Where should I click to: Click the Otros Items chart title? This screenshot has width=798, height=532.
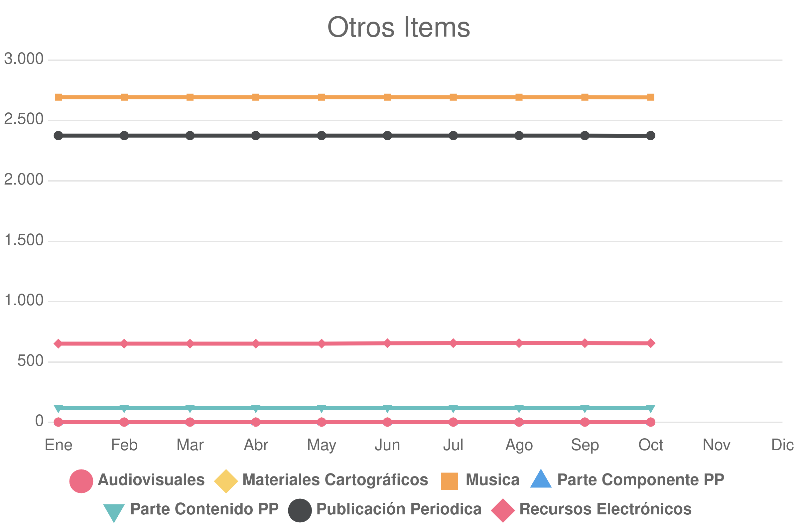pyautogui.click(x=399, y=27)
